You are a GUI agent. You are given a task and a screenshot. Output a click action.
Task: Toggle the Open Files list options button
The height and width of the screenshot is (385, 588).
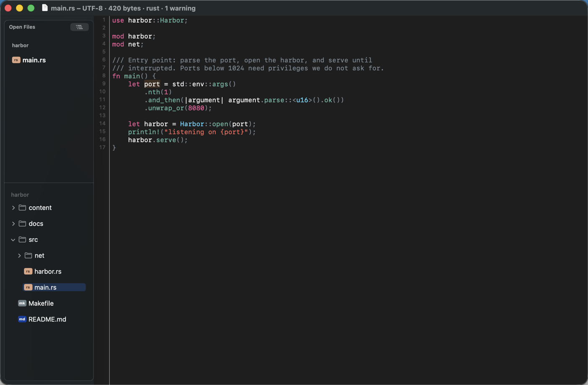coord(79,27)
